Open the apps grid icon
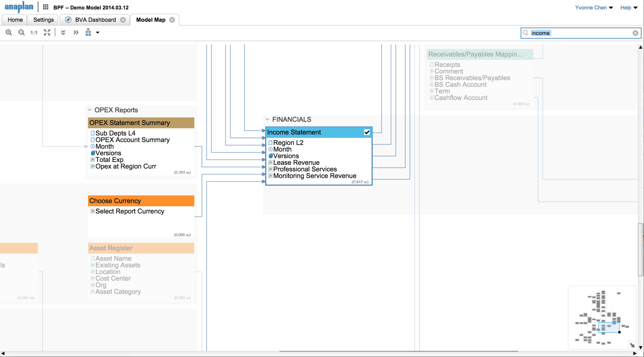The width and height of the screenshot is (644, 357). 45,7
